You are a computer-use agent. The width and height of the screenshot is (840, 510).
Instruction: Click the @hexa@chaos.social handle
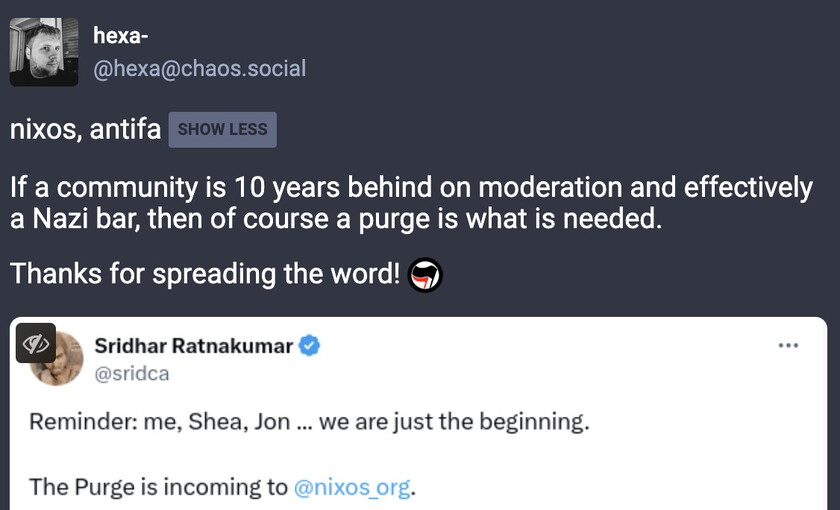point(200,69)
